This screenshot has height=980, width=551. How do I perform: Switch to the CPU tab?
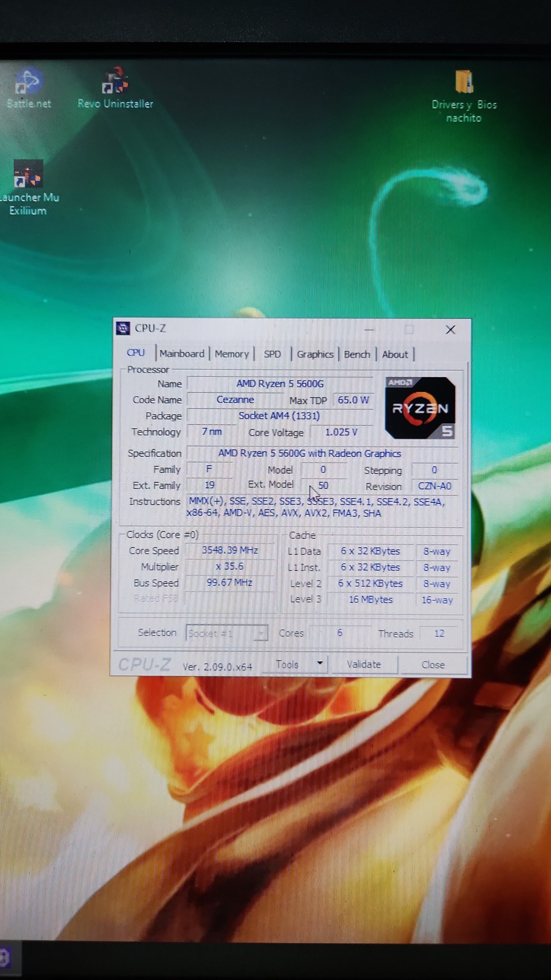coord(136,353)
